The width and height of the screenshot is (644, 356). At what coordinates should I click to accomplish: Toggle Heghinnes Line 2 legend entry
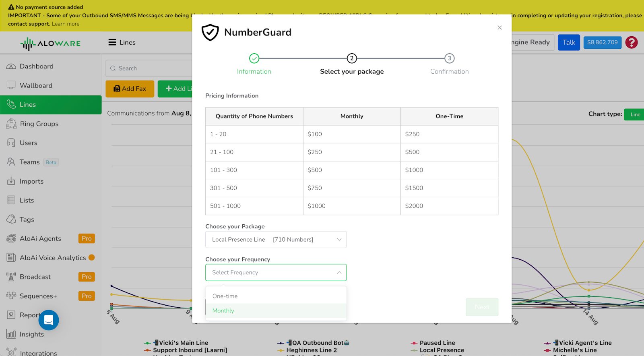[x=307, y=350]
